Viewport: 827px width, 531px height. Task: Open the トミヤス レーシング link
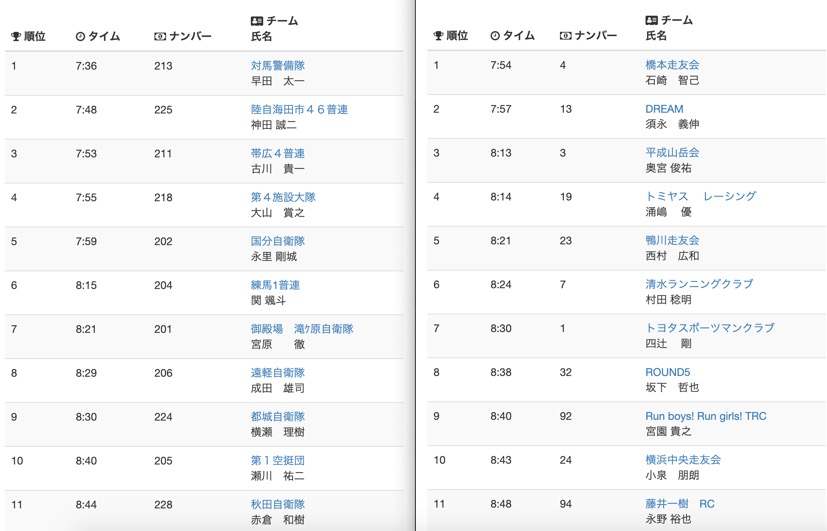point(700,197)
